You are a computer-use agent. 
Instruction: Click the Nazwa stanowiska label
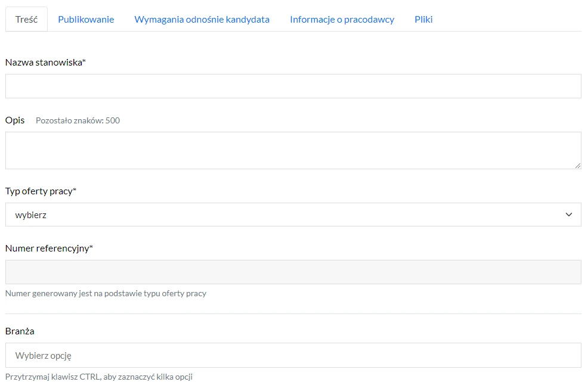[45, 62]
